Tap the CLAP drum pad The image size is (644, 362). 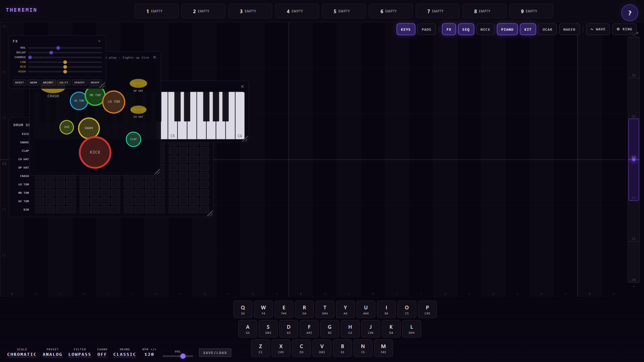pyautogui.click(x=134, y=139)
